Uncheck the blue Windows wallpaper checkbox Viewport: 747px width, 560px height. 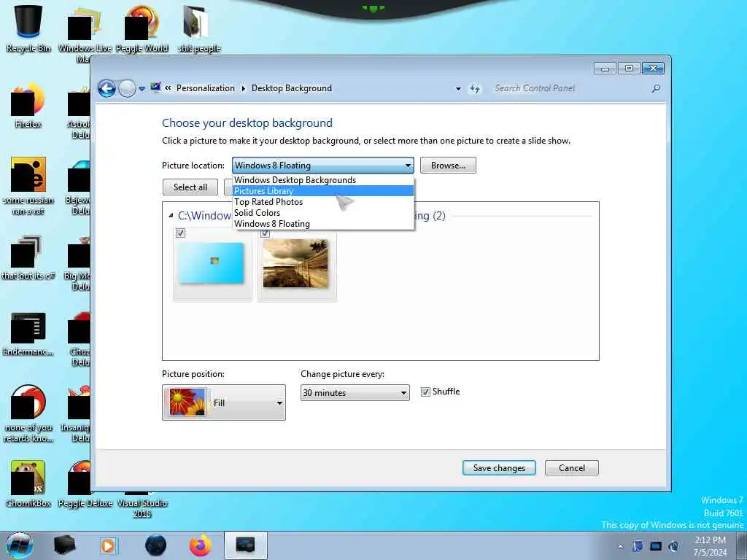[x=181, y=233]
